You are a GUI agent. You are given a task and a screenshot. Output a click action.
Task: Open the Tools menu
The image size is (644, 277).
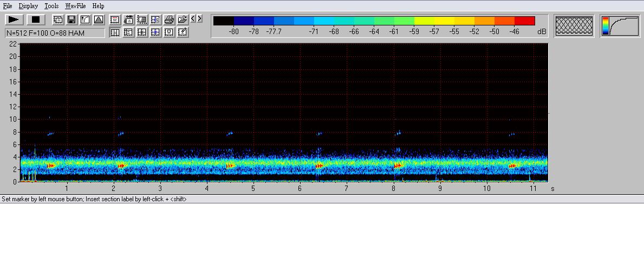51,6
